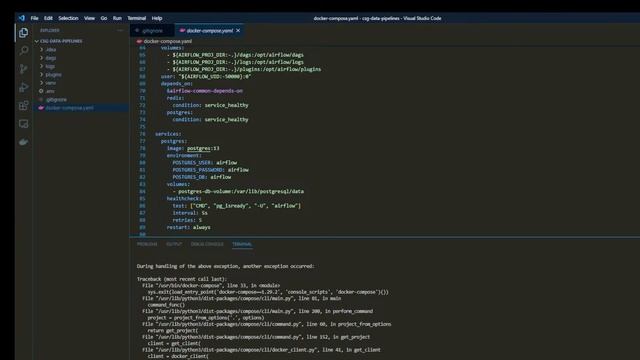
Task: Click 'POSTGRES_USER: airflow' line in editor
Action: (x=204, y=162)
